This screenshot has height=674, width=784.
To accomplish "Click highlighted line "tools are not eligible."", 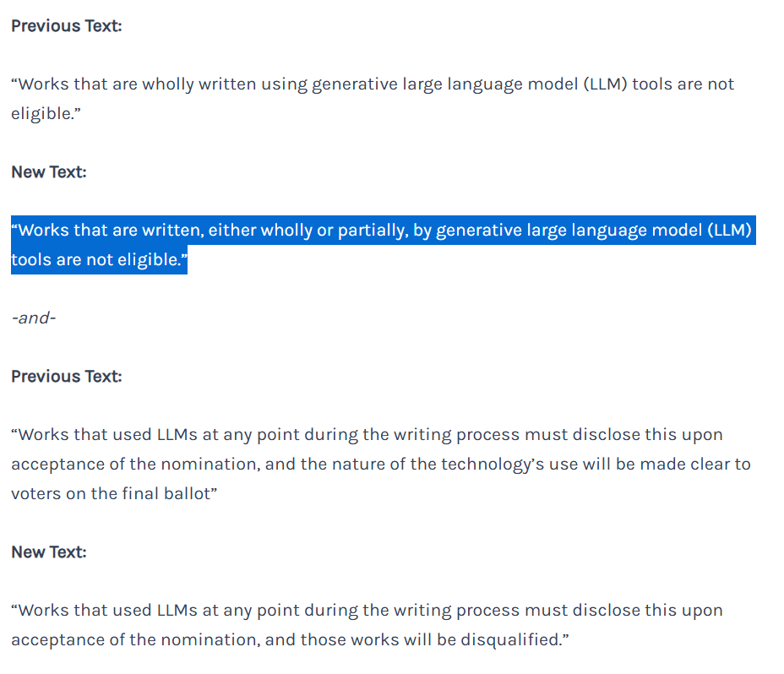I will click(x=99, y=260).
